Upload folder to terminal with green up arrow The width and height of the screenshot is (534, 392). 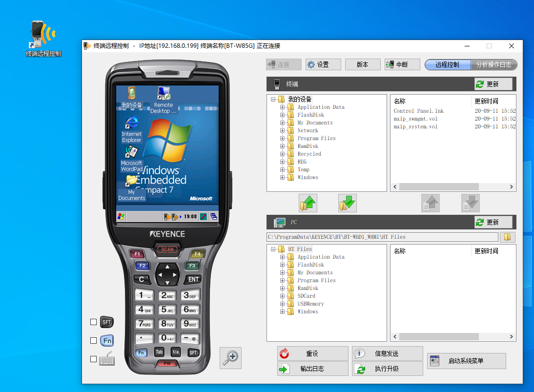click(x=308, y=203)
